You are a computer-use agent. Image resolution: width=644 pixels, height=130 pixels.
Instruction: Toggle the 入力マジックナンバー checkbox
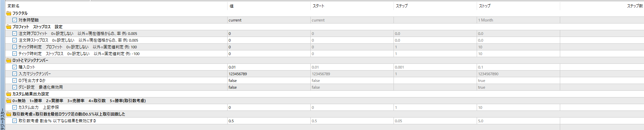point(15,74)
